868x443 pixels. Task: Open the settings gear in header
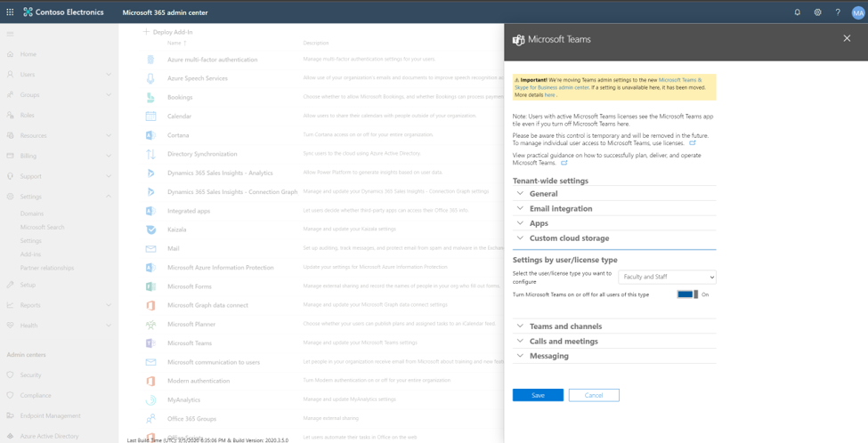pyautogui.click(x=817, y=12)
